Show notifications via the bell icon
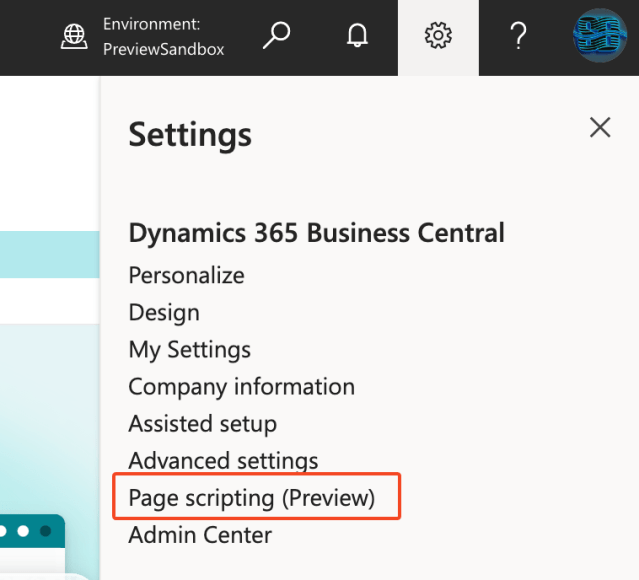The height and width of the screenshot is (580, 639). [x=357, y=37]
